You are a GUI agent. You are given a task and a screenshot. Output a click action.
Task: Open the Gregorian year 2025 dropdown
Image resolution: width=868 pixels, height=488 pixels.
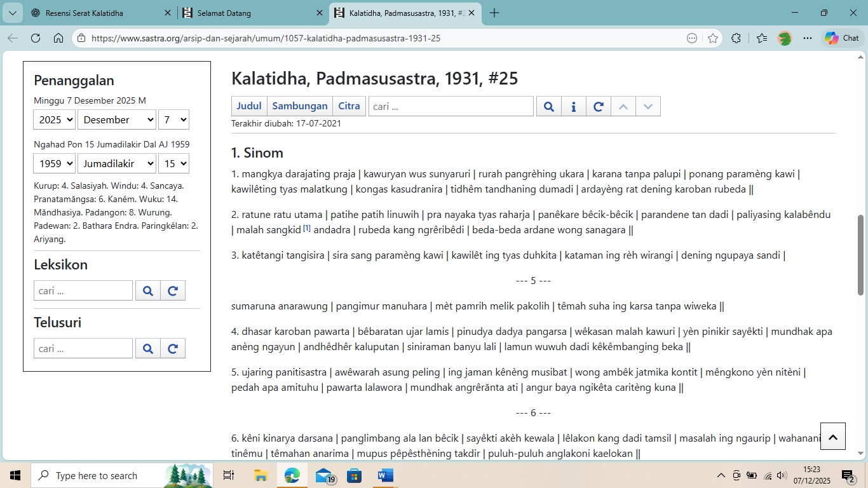click(x=54, y=119)
